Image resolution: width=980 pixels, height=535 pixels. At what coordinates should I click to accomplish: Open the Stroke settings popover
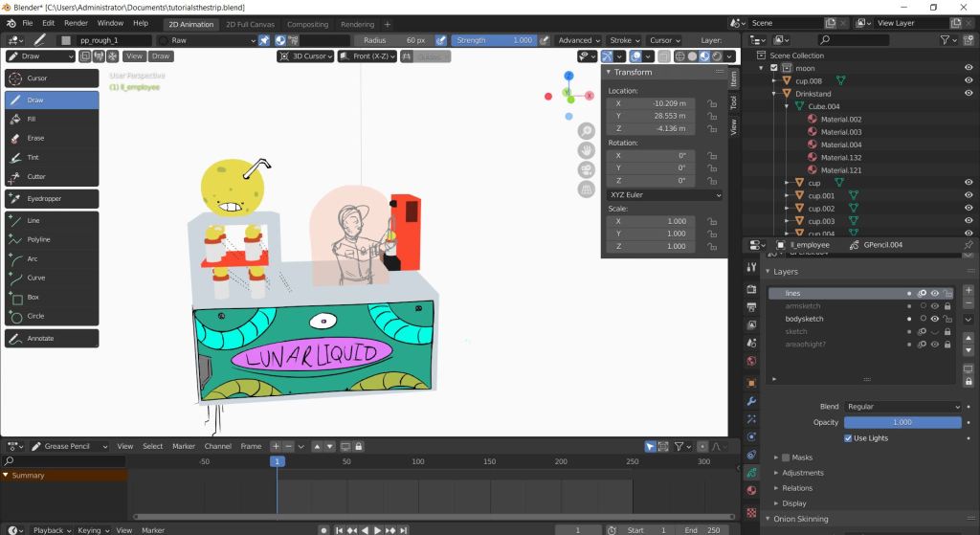point(624,40)
